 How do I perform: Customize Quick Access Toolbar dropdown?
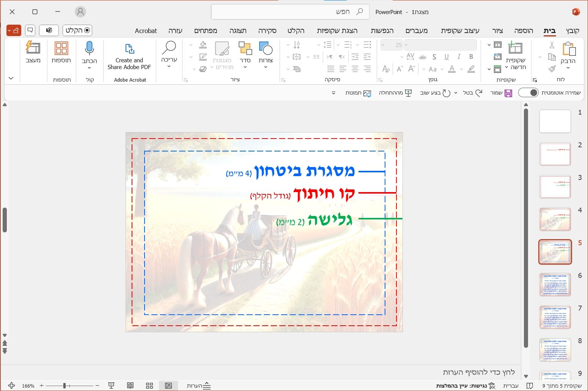click(x=333, y=93)
